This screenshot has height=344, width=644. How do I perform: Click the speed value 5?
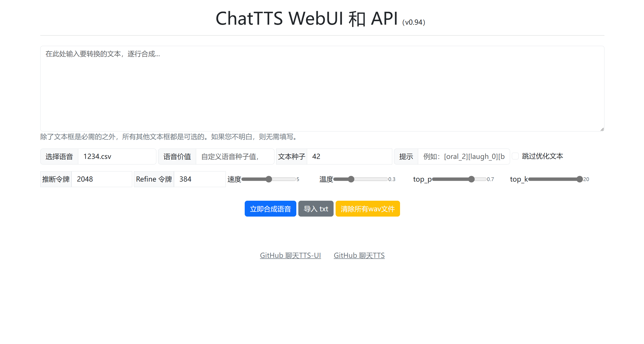point(298,179)
